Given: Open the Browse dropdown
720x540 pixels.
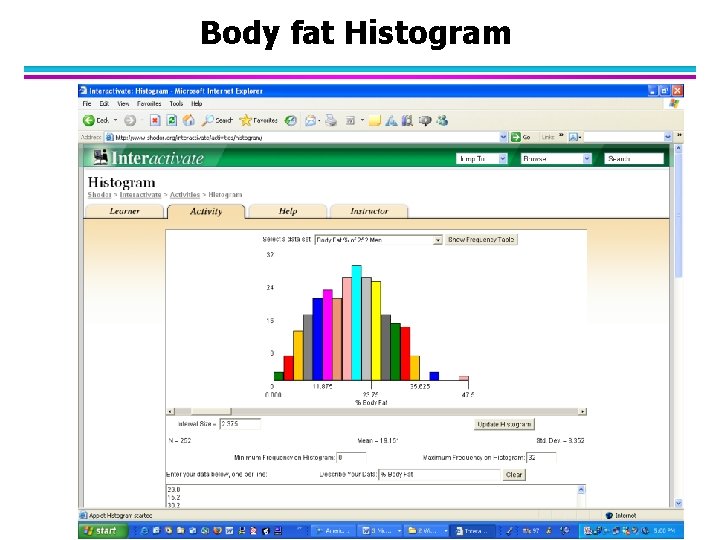Looking at the screenshot, I should (556, 158).
